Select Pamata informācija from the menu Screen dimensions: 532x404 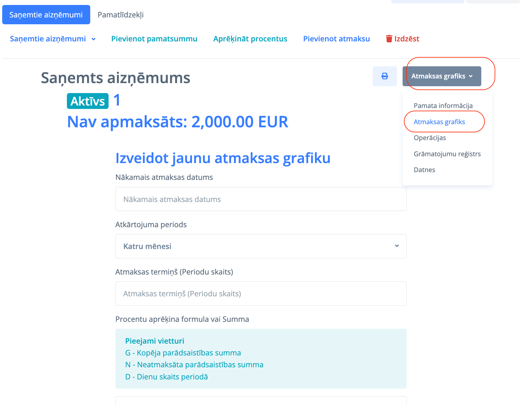443,106
